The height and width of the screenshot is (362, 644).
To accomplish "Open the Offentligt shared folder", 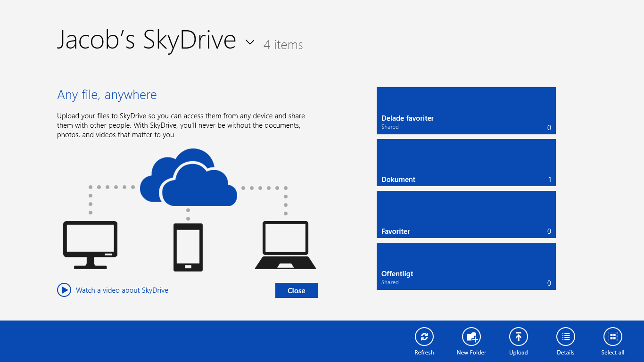I will pyautogui.click(x=466, y=266).
